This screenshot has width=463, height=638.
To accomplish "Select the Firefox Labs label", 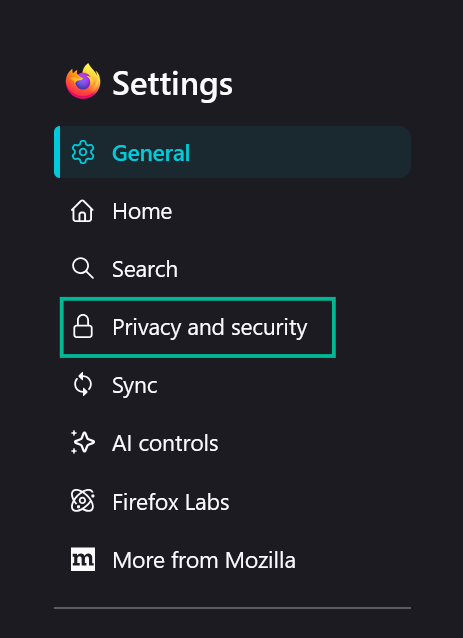I will click(x=170, y=502).
